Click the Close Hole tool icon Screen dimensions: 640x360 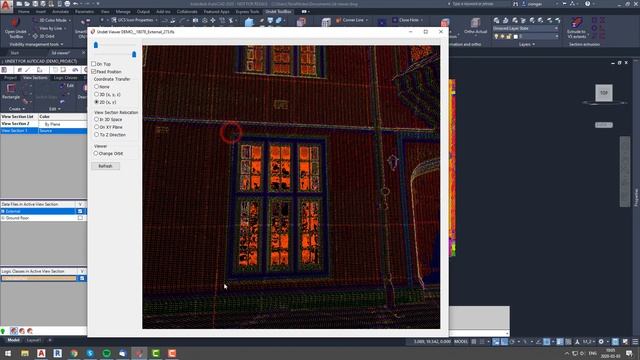click(395, 20)
